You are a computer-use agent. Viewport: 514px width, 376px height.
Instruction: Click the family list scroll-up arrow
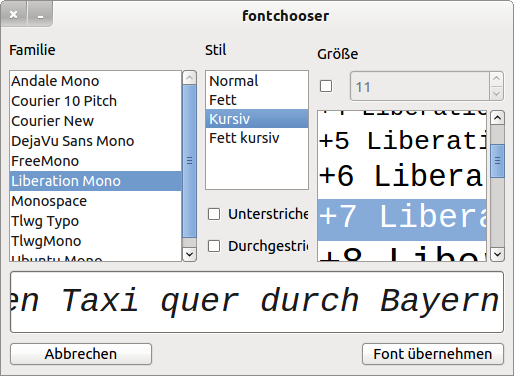pos(189,78)
